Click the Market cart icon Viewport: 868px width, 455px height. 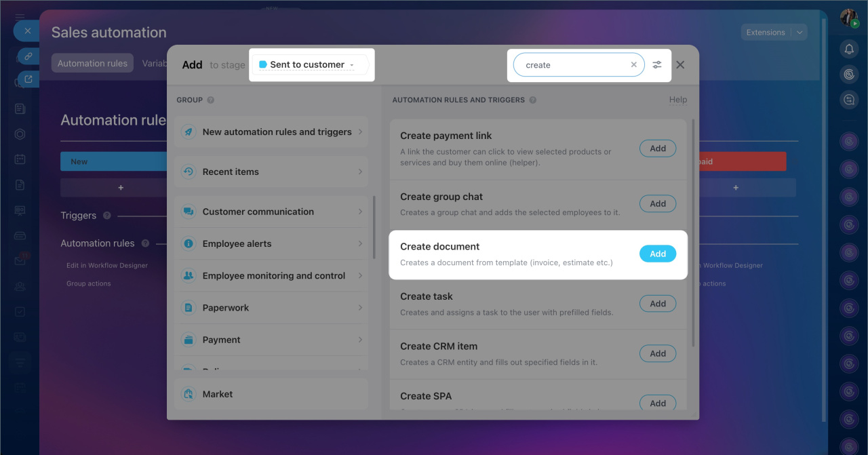click(x=189, y=394)
